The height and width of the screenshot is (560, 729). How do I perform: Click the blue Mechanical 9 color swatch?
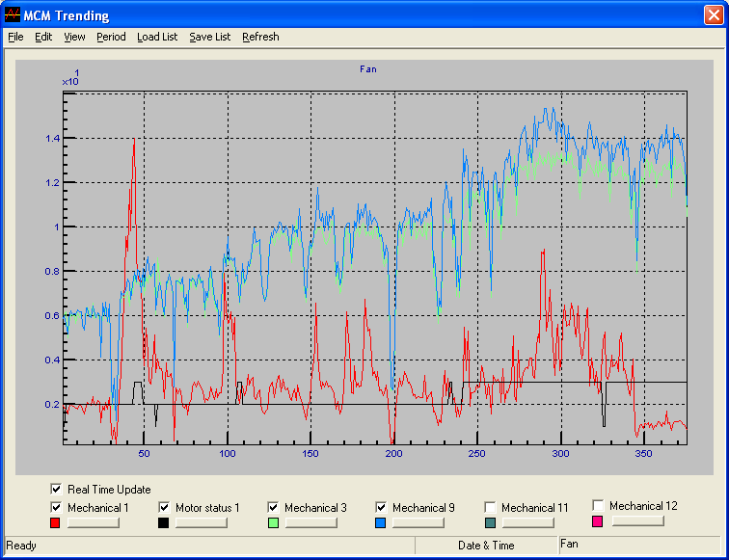pyautogui.click(x=382, y=522)
